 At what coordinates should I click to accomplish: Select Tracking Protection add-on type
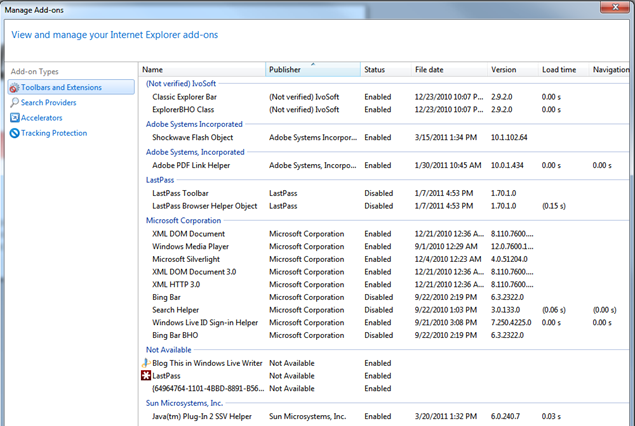point(54,133)
